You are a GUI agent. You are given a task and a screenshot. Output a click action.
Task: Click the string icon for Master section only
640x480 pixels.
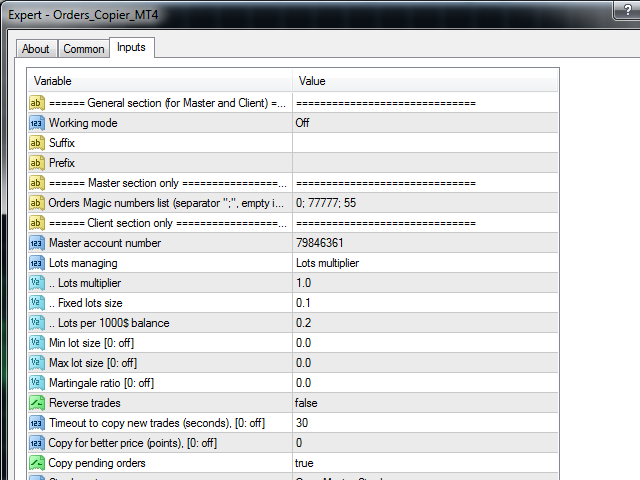click(x=37, y=183)
